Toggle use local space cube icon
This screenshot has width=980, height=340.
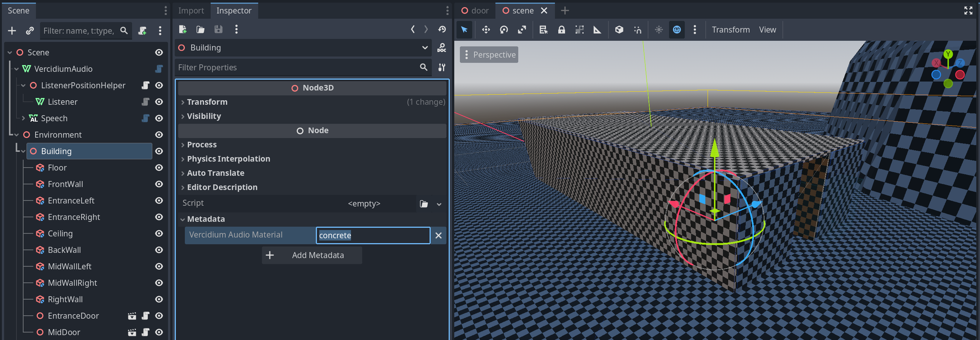[x=619, y=30]
